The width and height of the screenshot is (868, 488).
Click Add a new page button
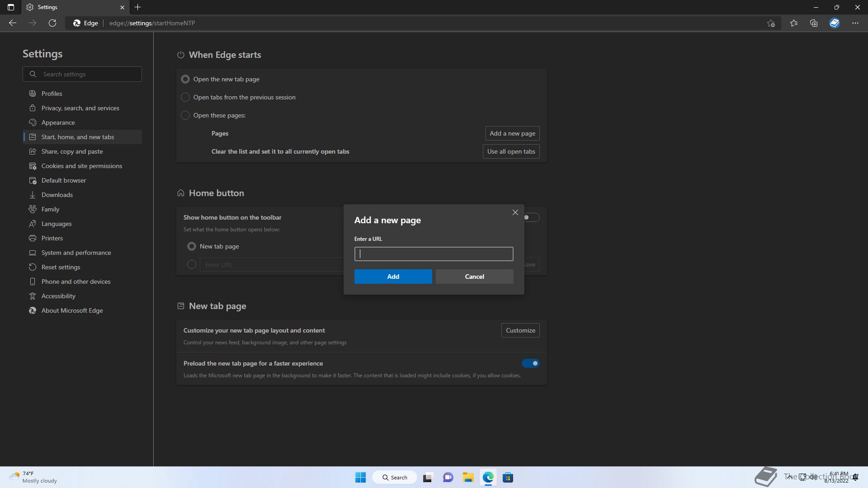[x=513, y=133]
